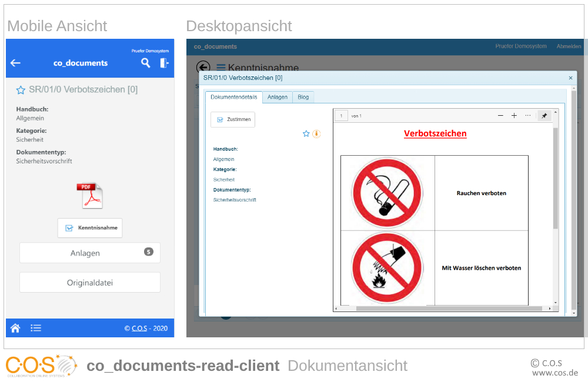Click the no-smoking sign image
The width and height of the screenshot is (588, 382).
pyautogui.click(x=387, y=193)
